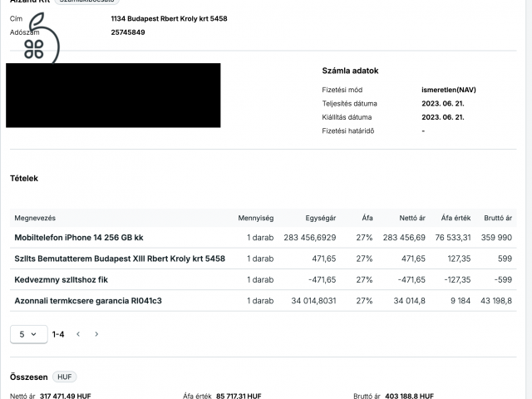Click the total gross 403 188,8 HUF
532x399 pixels.
[410, 396]
